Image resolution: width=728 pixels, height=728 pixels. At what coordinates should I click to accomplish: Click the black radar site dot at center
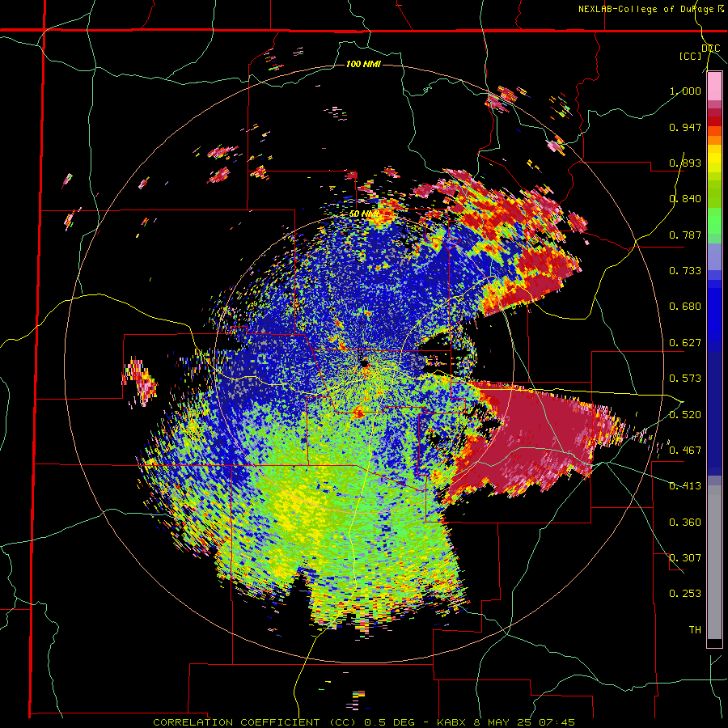click(x=364, y=362)
